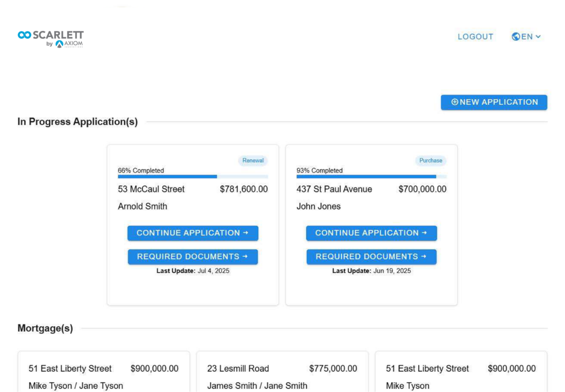Click arrow icon on Arnold Smith's Continue Application

[x=246, y=233]
